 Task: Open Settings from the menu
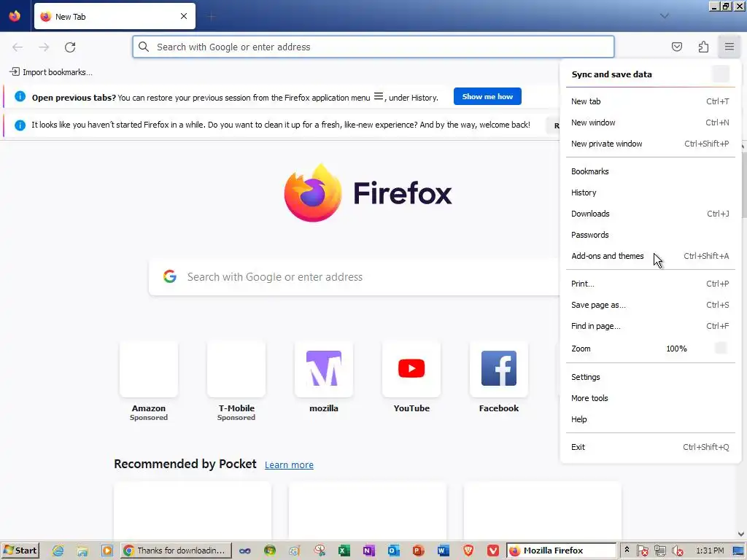click(x=650, y=377)
